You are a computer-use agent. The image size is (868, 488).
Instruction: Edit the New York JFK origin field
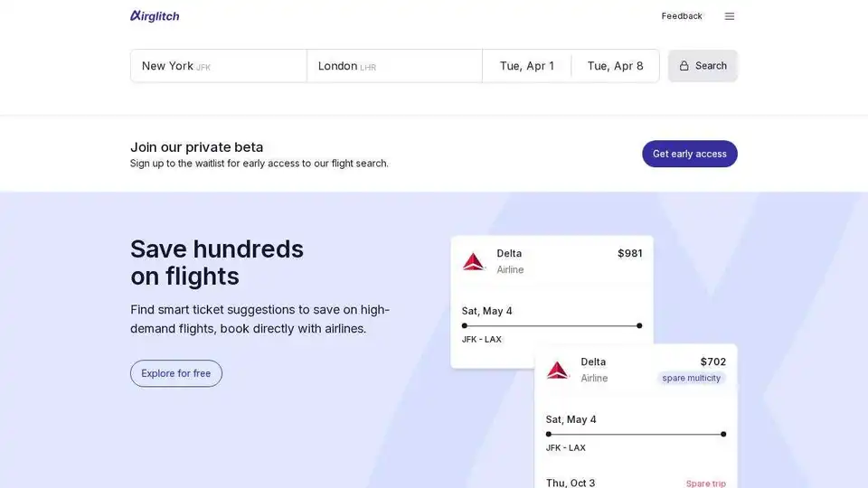tap(219, 66)
